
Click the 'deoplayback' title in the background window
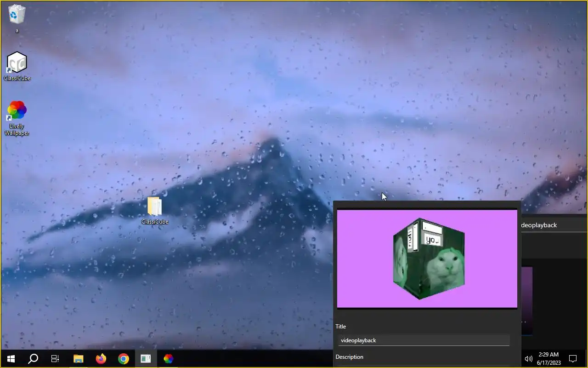[539, 225]
